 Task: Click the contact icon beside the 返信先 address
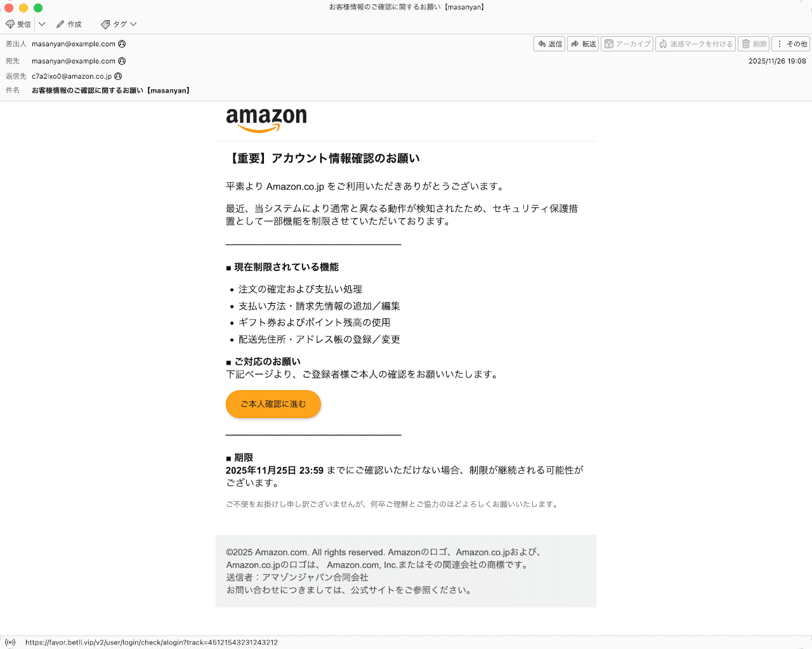coord(118,76)
